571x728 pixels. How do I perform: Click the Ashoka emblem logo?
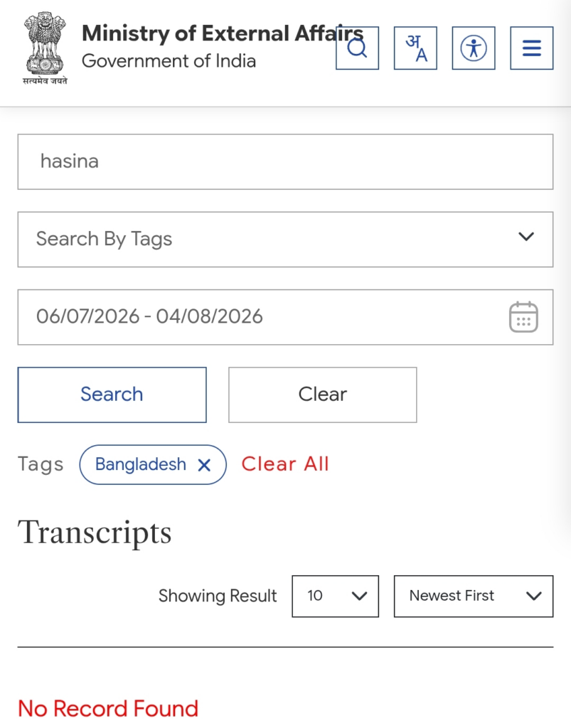(x=45, y=48)
